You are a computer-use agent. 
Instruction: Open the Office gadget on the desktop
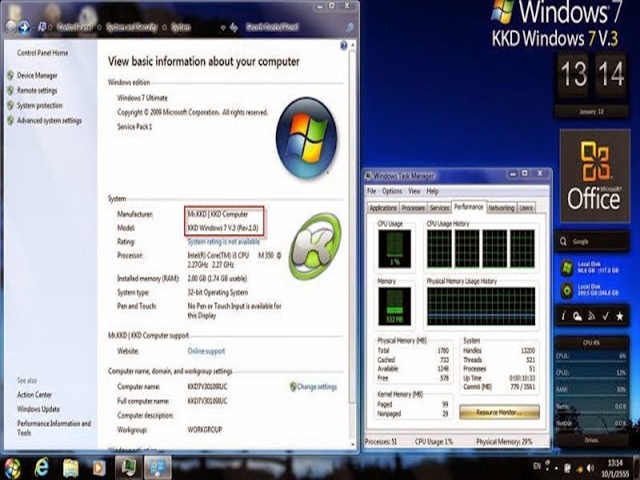coord(595,176)
